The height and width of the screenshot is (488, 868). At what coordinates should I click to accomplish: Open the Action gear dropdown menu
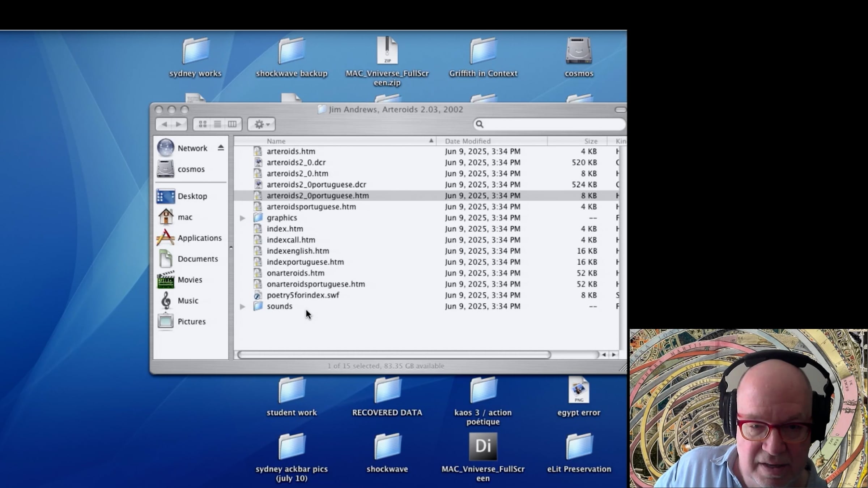pos(261,124)
